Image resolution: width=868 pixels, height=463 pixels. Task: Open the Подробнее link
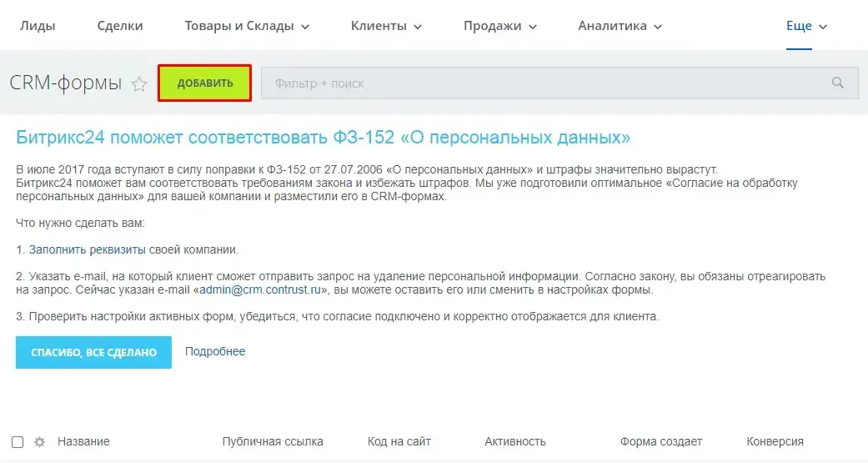[x=215, y=352]
